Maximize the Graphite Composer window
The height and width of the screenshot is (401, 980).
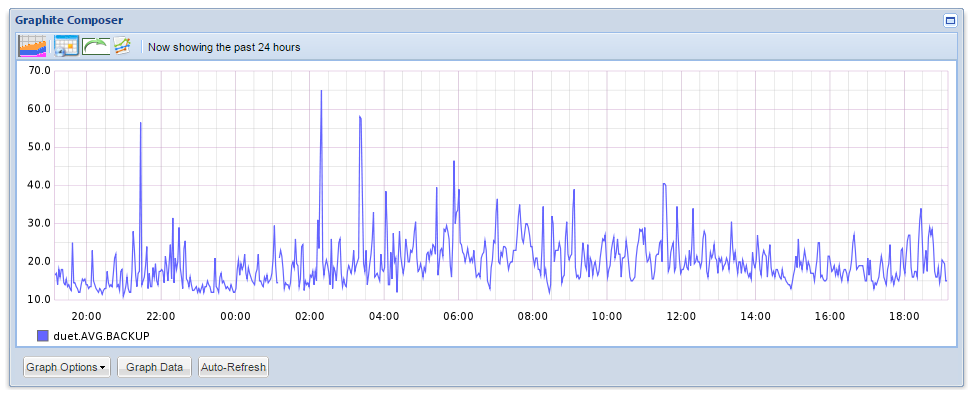950,21
